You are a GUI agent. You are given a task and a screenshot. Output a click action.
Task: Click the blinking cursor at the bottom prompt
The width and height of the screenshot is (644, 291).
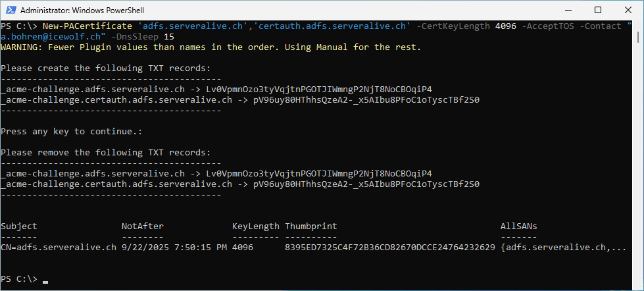45,282
